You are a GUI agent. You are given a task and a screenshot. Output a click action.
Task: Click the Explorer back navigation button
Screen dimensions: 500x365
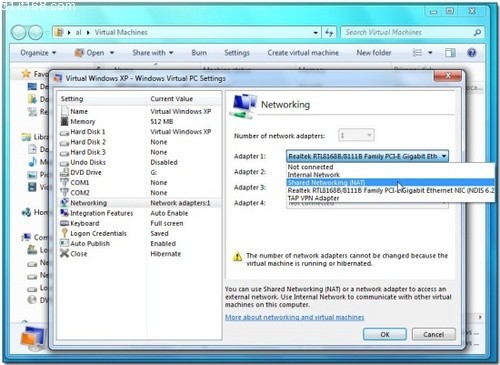[x=19, y=33]
